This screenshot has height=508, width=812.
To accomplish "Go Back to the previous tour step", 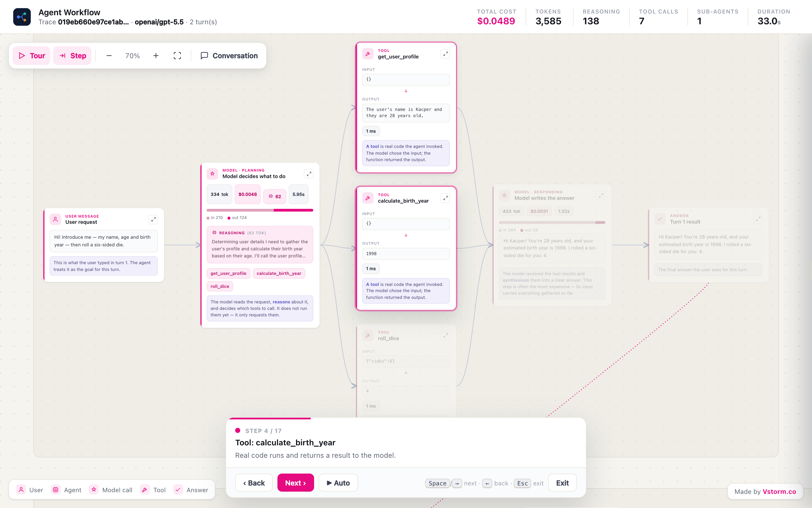I will point(254,483).
